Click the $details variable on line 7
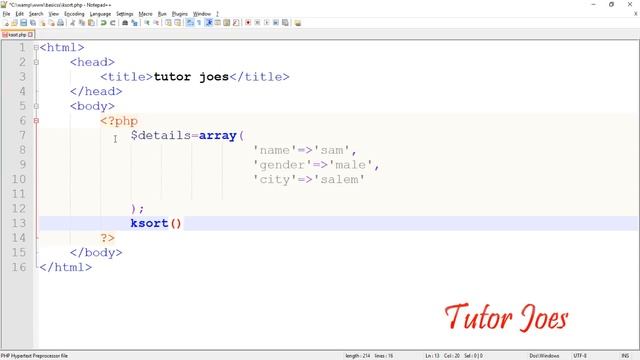 pos(160,136)
